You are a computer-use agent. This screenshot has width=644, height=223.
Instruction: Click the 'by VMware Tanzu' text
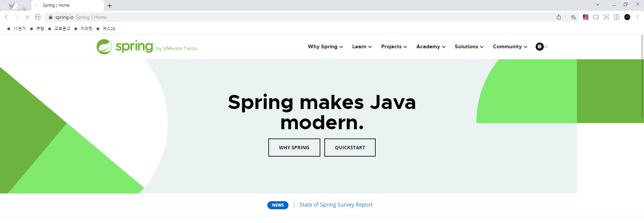point(176,48)
